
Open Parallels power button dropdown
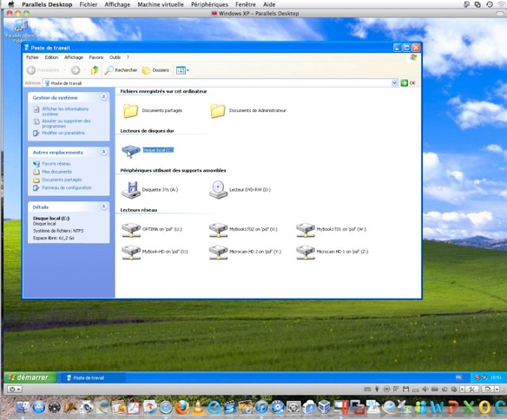[14, 390]
